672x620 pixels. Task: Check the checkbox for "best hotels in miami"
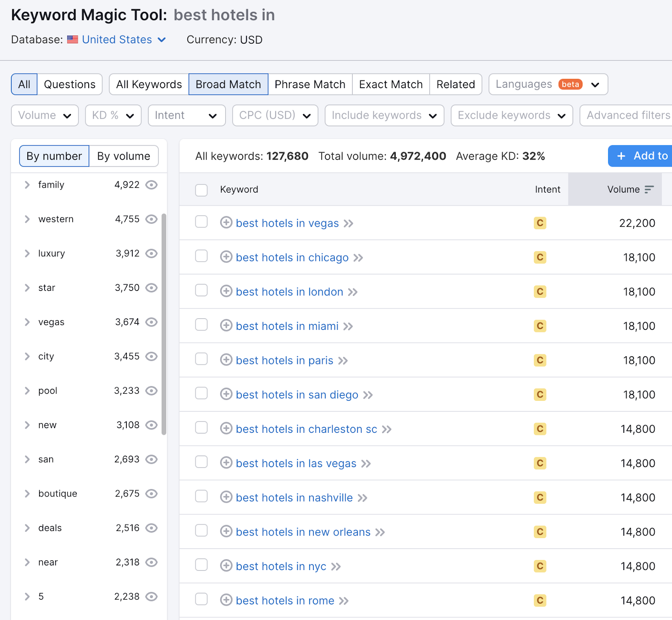201,324
